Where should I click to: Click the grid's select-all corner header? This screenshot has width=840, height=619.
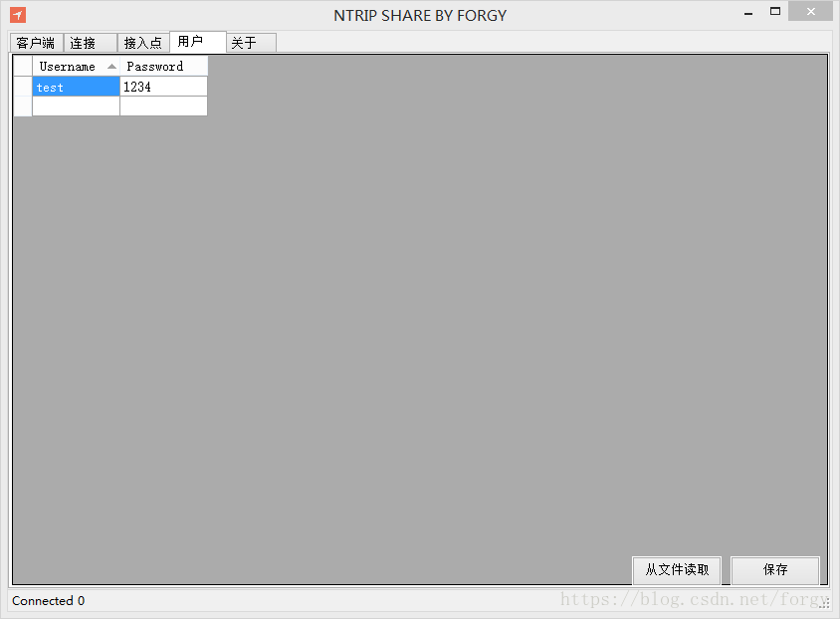[23, 67]
